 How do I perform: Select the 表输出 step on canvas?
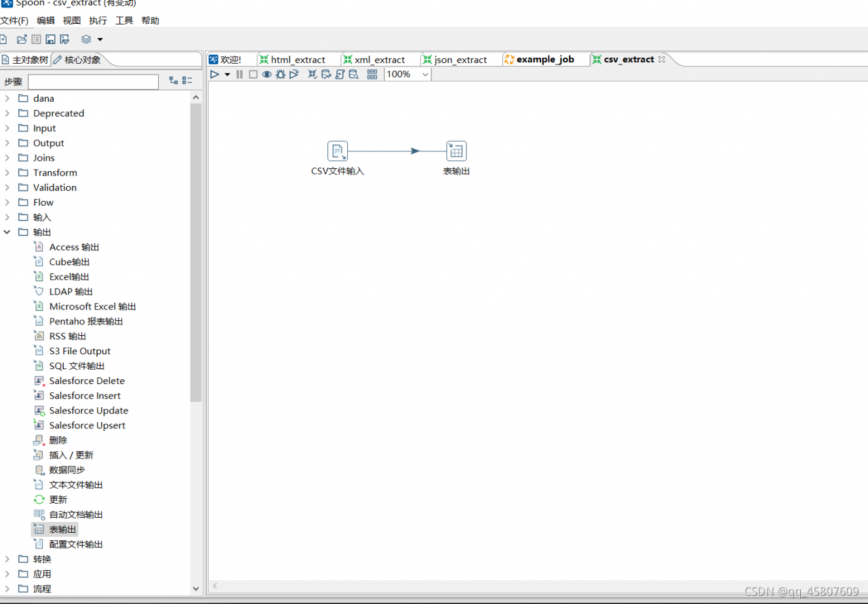(x=456, y=151)
